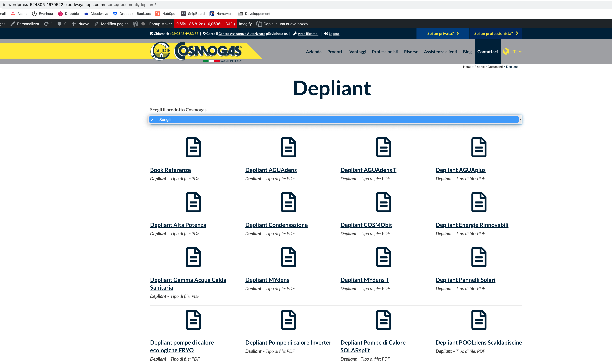Click the comments icon in admin bar
The image size is (612, 364).
click(x=59, y=24)
